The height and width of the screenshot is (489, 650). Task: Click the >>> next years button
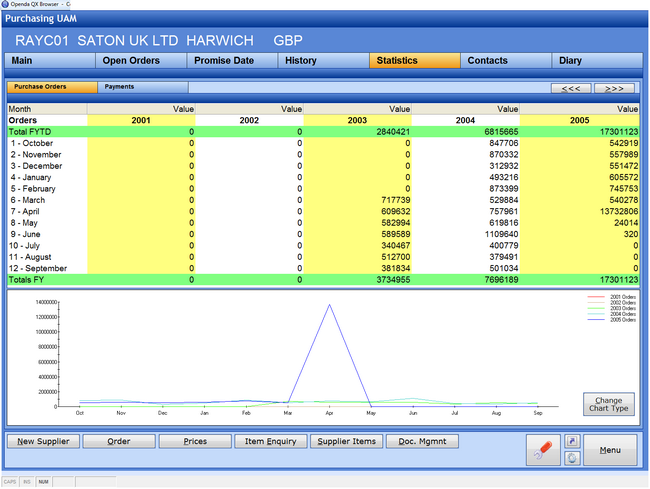614,88
